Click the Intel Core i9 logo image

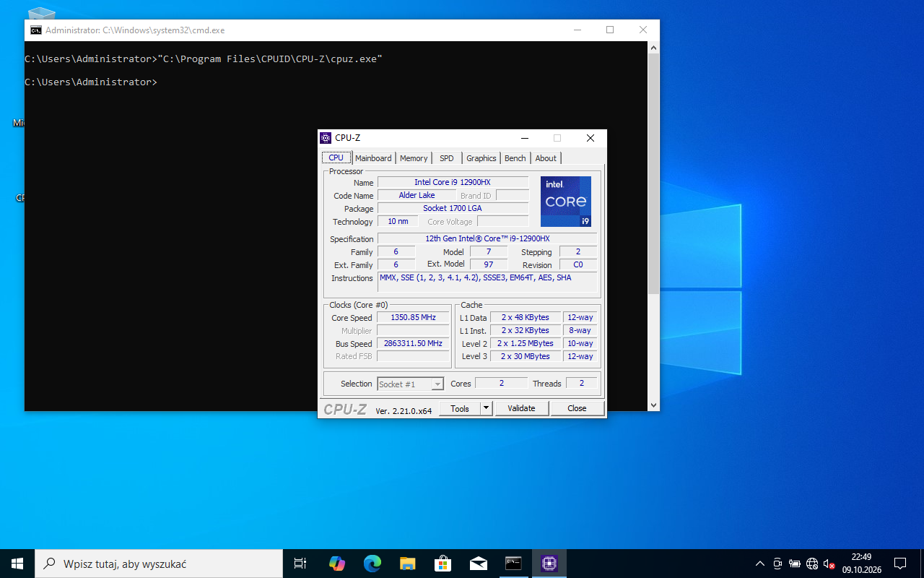pyautogui.click(x=566, y=202)
